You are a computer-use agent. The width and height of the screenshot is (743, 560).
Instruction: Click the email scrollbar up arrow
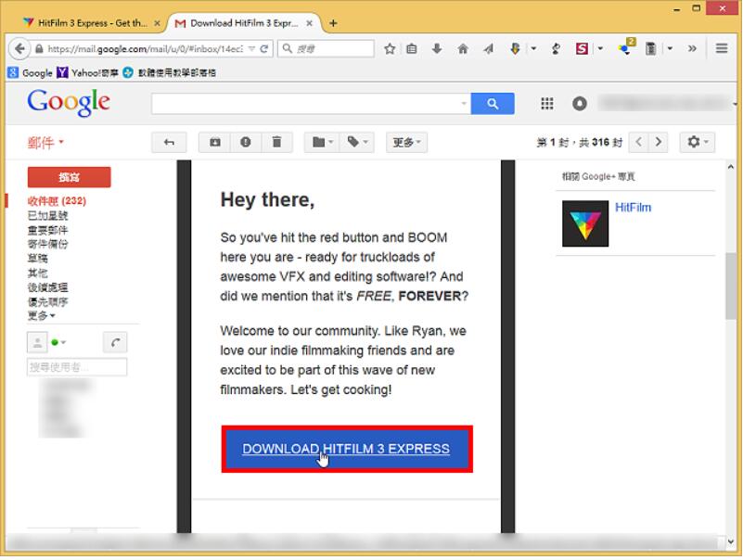(730, 167)
